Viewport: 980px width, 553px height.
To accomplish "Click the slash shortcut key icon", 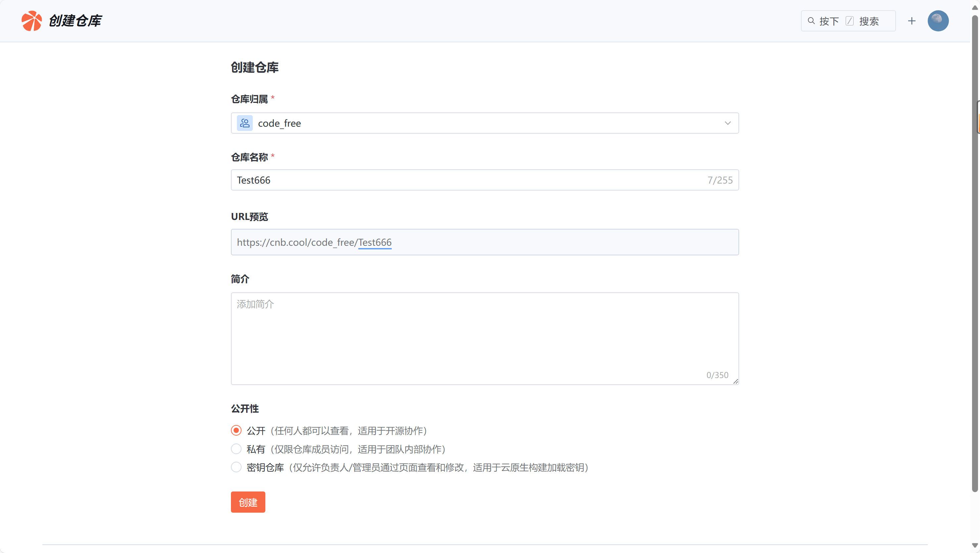I will [x=850, y=21].
